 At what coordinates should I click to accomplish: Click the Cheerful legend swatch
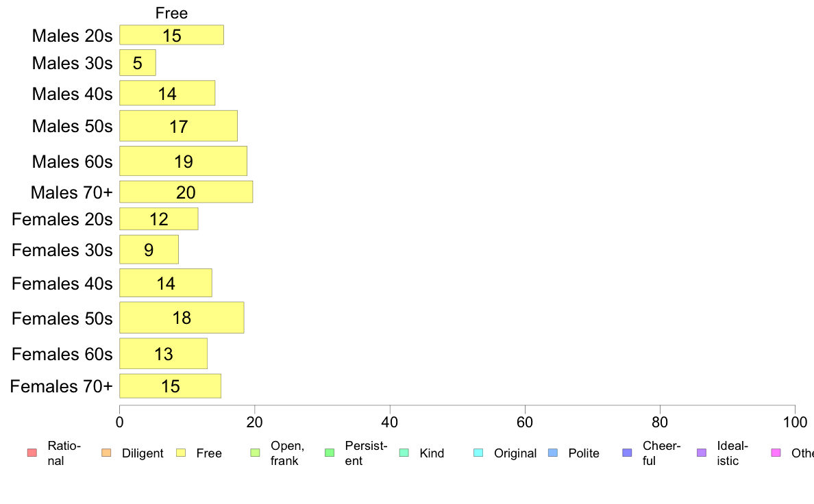coord(627,453)
